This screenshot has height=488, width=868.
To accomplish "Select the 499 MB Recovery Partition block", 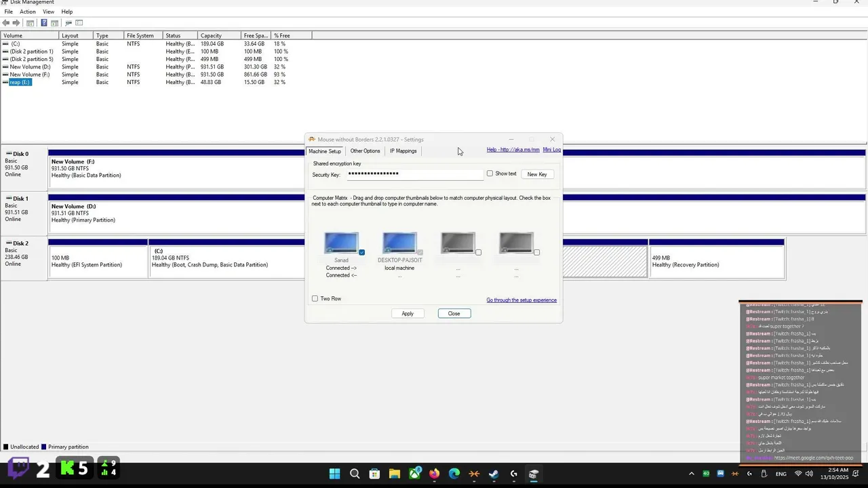I will tap(717, 260).
